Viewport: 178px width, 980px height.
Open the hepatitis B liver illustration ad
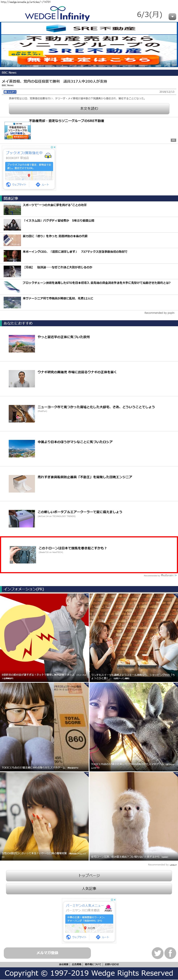[x=44, y=637]
